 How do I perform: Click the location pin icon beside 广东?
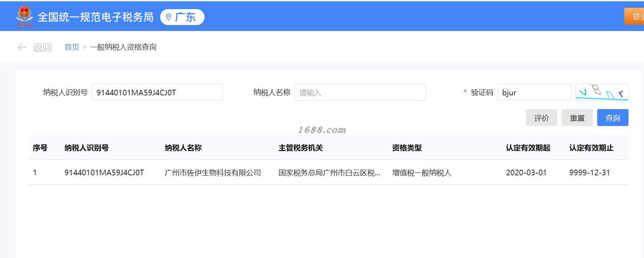(169, 17)
